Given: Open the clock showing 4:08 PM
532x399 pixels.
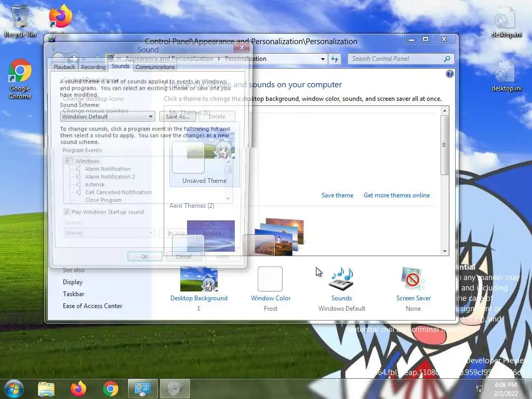Looking at the screenshot, I should (x=506, y=389).
